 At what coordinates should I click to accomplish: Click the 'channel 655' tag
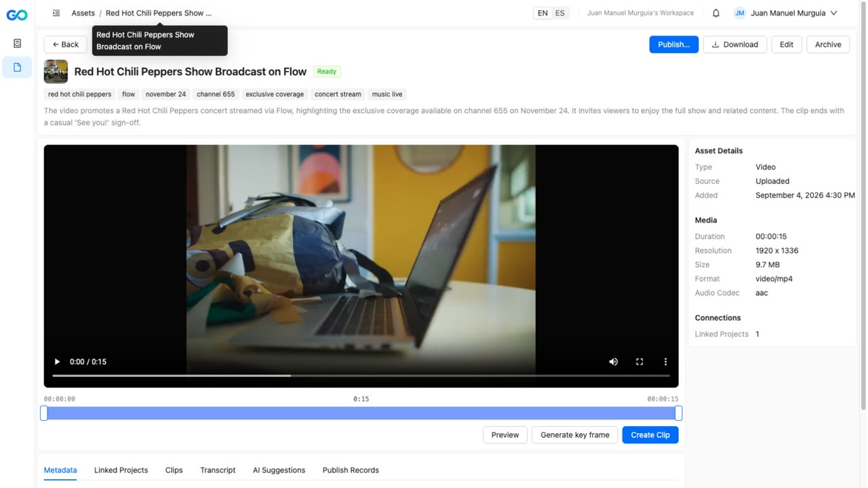216,94
